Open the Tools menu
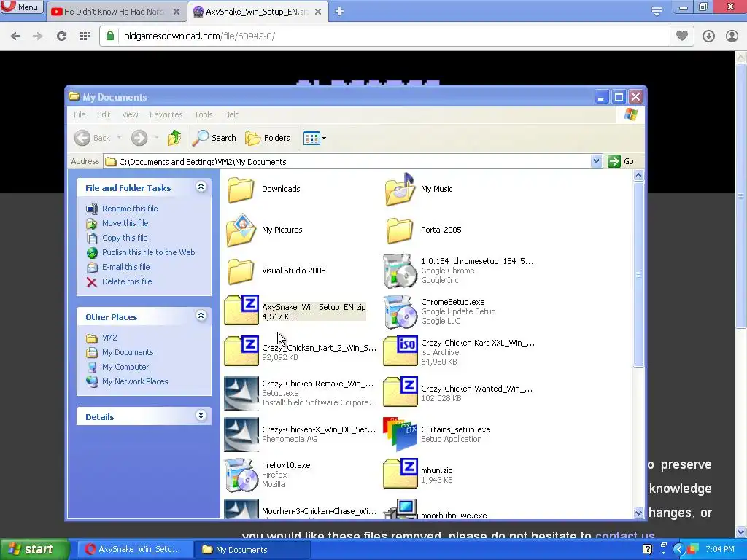The height and width of the screenshot is (560, 747). coord(204,114)
